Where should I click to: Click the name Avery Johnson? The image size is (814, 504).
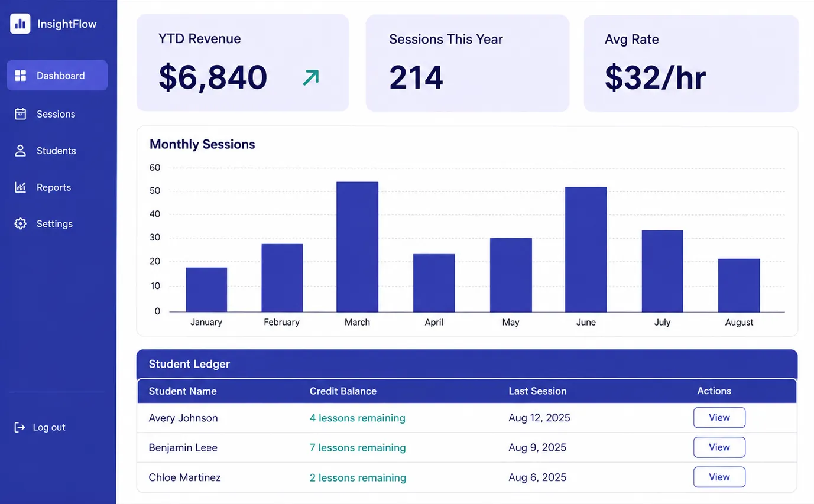point(183,418)
